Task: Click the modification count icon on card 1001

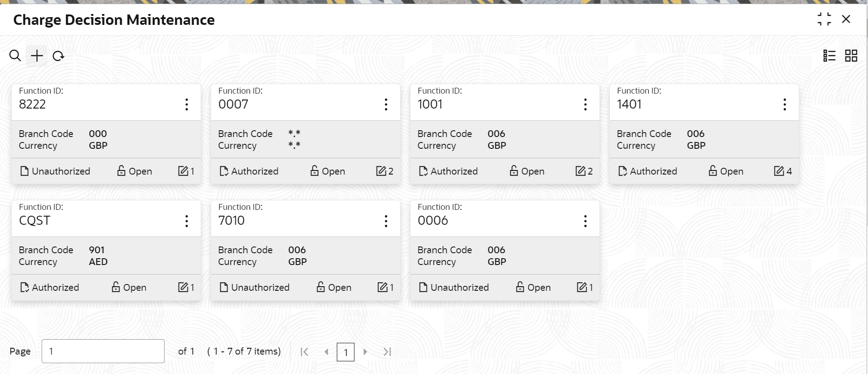Action: click(580, 171)
